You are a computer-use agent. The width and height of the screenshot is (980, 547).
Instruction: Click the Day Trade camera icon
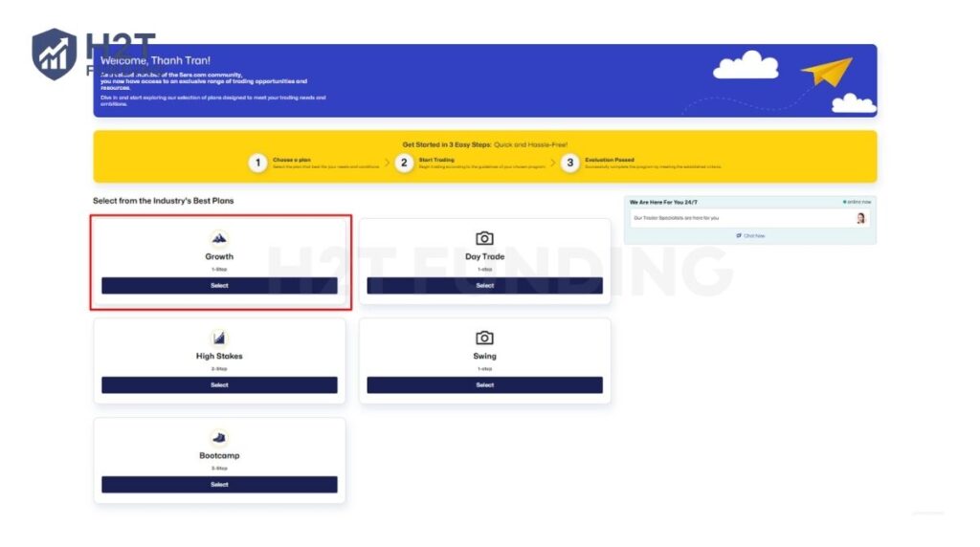[x=484, y=238]
